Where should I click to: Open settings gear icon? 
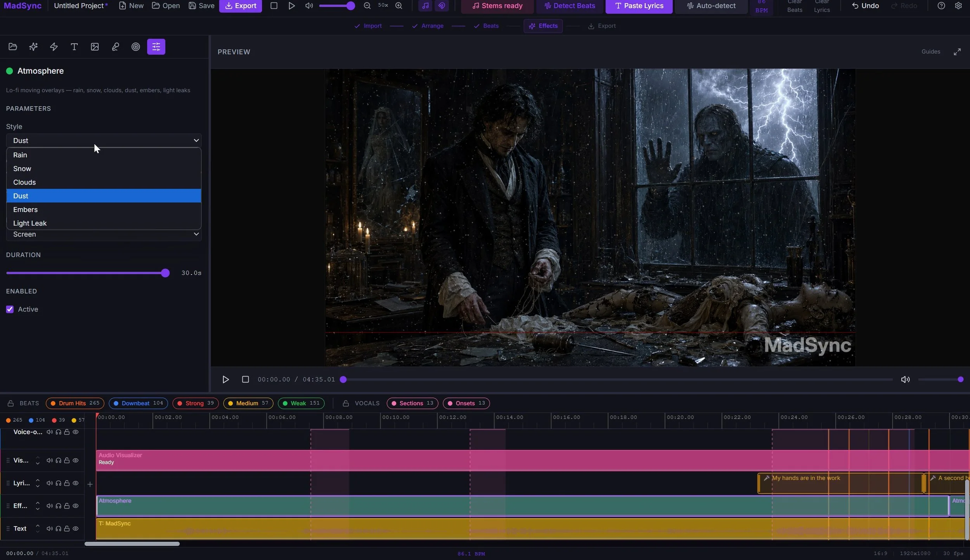(958, 6)
